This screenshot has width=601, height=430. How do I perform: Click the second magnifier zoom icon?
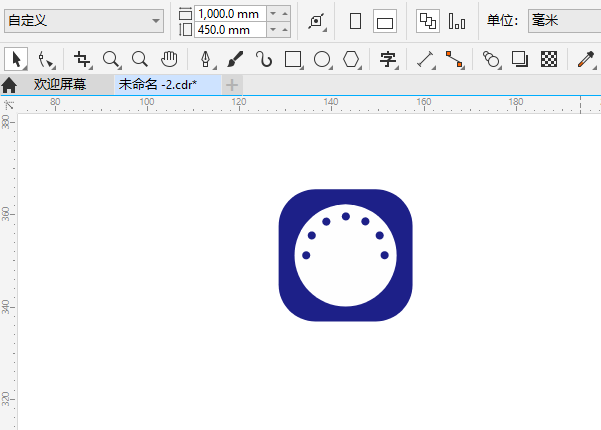140,60
